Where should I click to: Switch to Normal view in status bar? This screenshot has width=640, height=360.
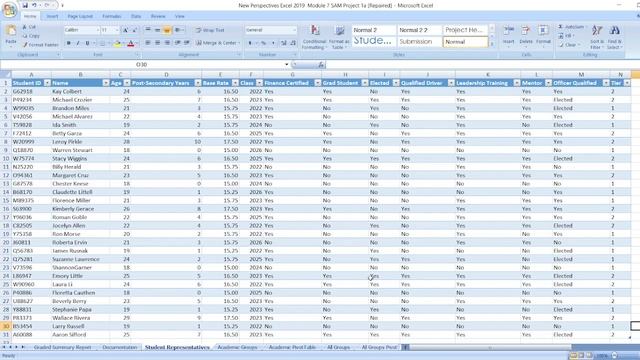click(x=573, y=356)
